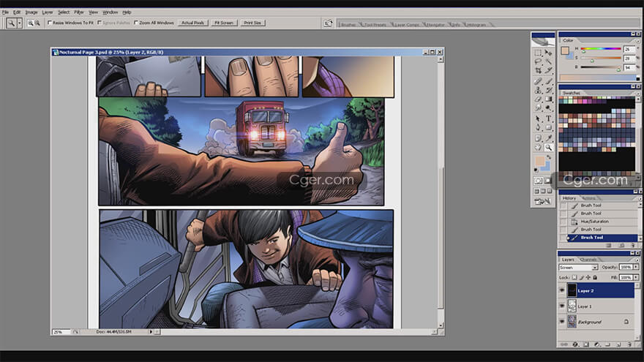Open Layers panel options menu

pyautogui.click(x=637, y=260)
